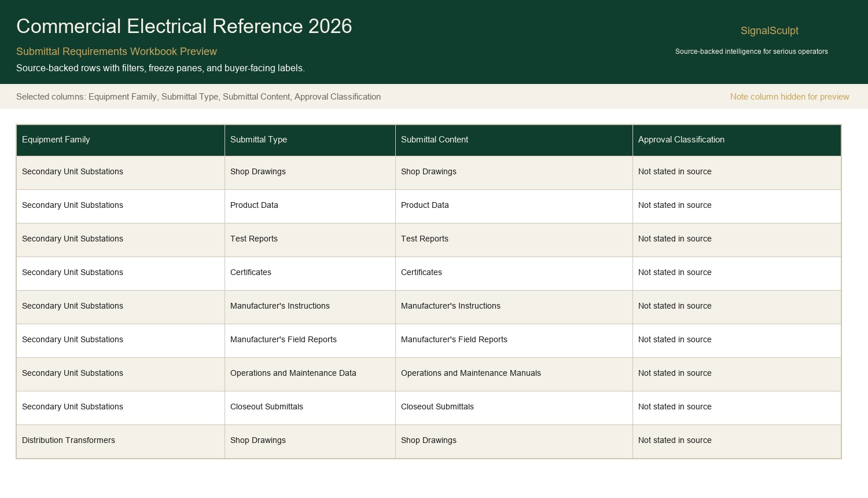Image resolution: width=868 pixels, height=498 pixels.
Task: Click the Equipment Family column header
Action: [120, 140]
